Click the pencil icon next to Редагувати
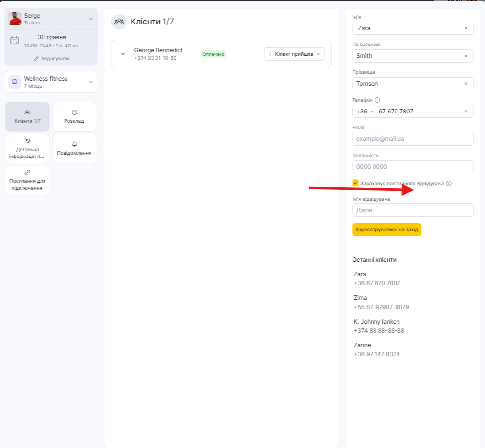Image resolution: width=485 pixels, height=448 pixels. [36, 59]
